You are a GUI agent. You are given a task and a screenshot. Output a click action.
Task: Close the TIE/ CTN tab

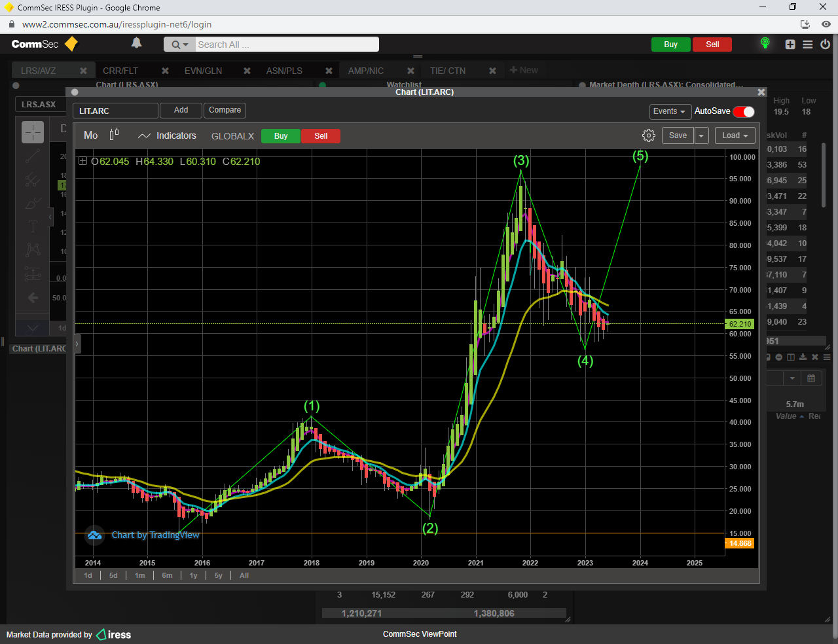[x=492, y=71]
